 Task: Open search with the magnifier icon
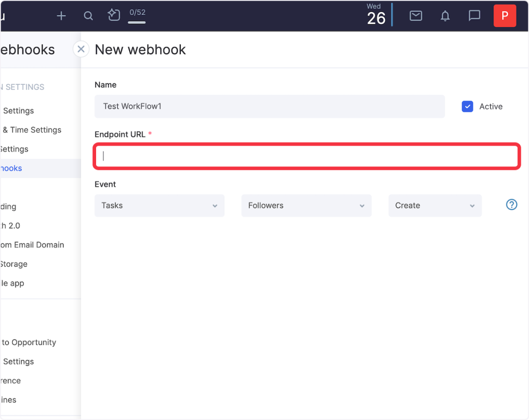point(88,16)
